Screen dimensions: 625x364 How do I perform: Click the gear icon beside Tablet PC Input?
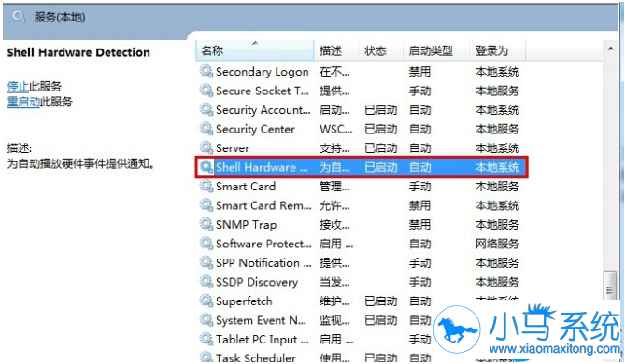tap(206, 340)
